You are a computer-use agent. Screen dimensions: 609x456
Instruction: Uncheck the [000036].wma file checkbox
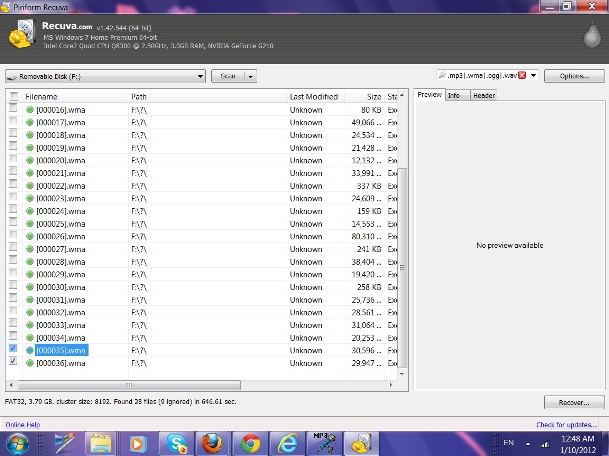13,362
